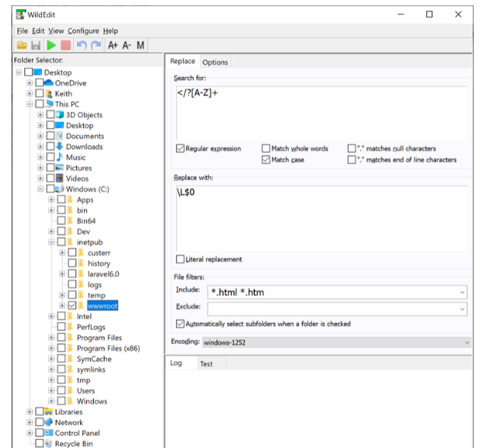The image size is (495, 448).
Task: Click the Open folder toolbar icon
Action: 22,45
